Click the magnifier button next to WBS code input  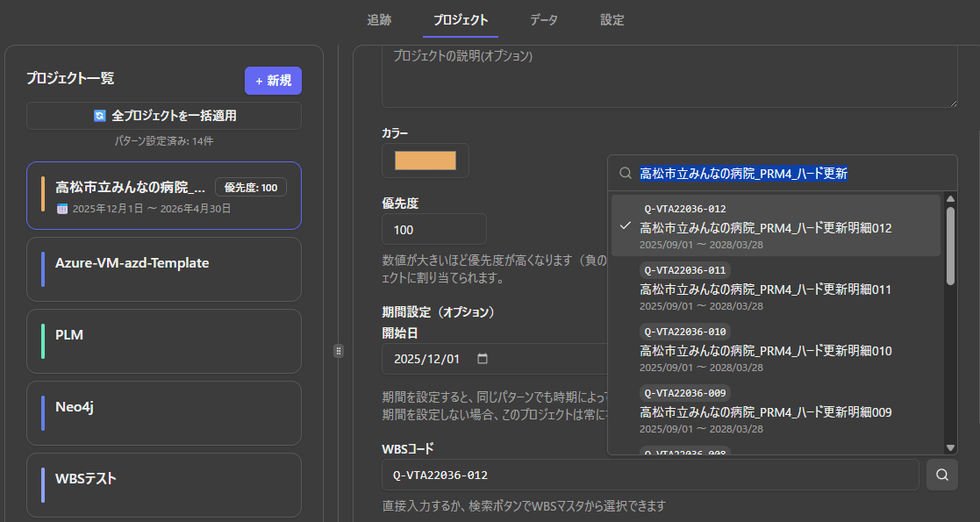[941, 475]
